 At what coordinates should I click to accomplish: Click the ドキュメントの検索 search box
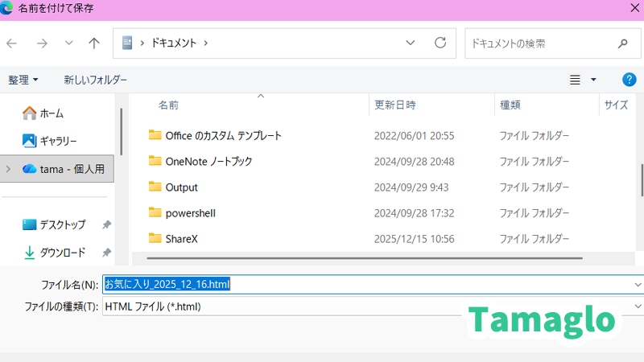point(539,43)
